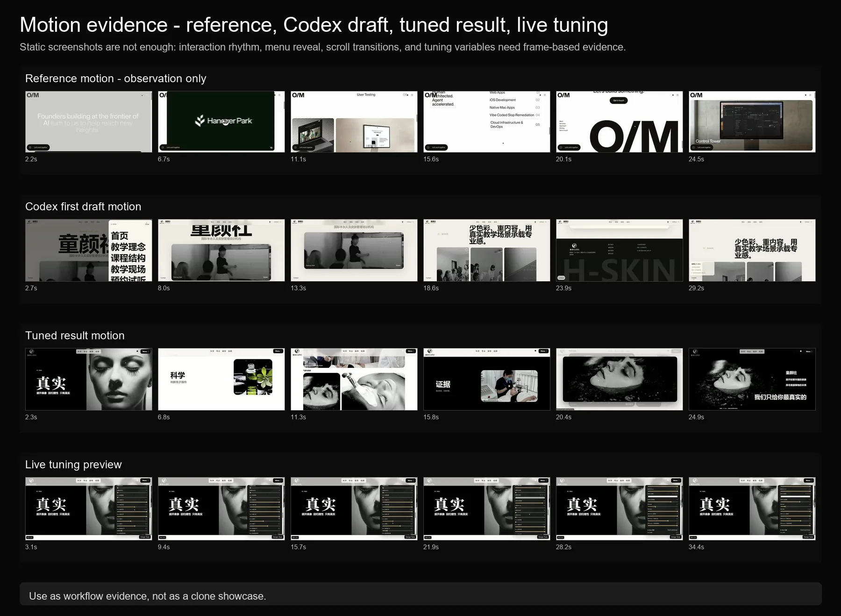Open the Control Tower frame at 24.5s
This screenshot has width=841, height=616.
[752, 122]
